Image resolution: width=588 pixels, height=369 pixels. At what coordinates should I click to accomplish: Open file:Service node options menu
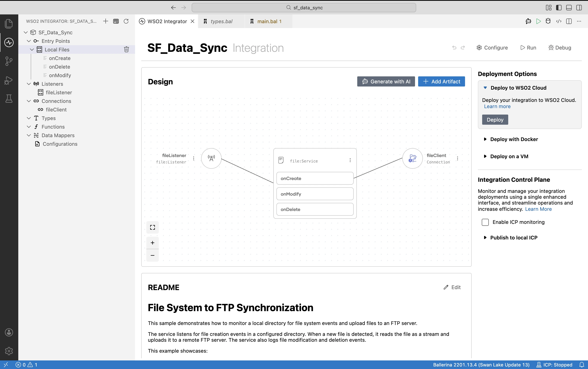(350, 160)
